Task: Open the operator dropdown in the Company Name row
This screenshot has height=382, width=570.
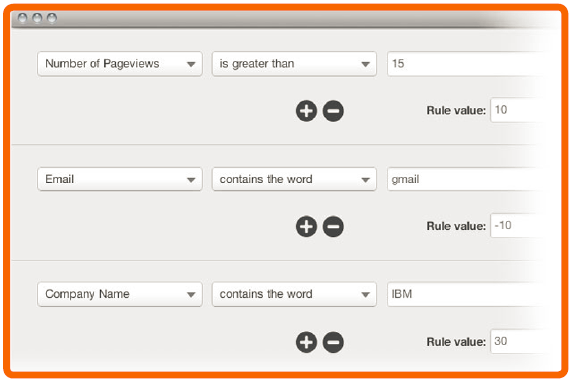Action: (294, 294)
